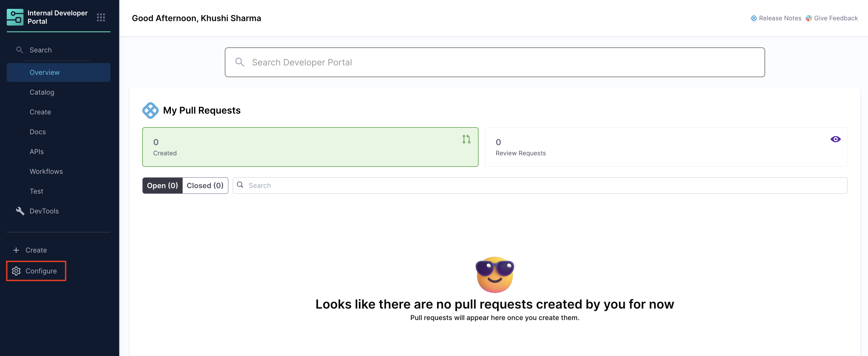Select the Created pull requests card
The height and width of the screenshot is (356, 868).
click(x=310, y=147)
